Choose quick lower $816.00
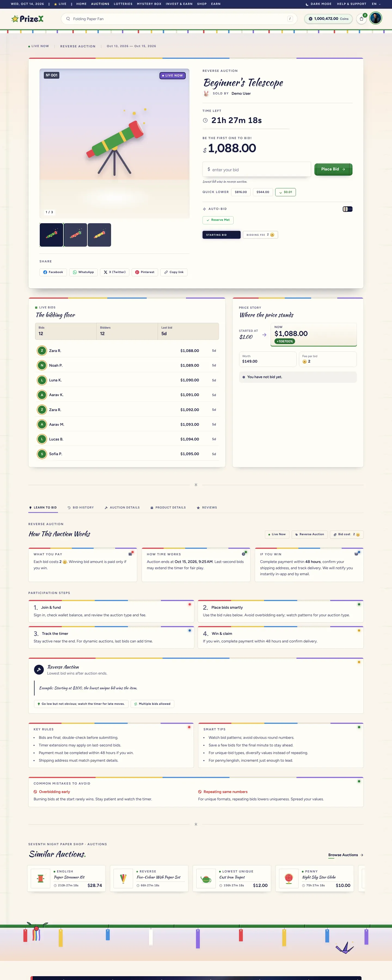This screenshot has width=392, height=980. point(241,192)
